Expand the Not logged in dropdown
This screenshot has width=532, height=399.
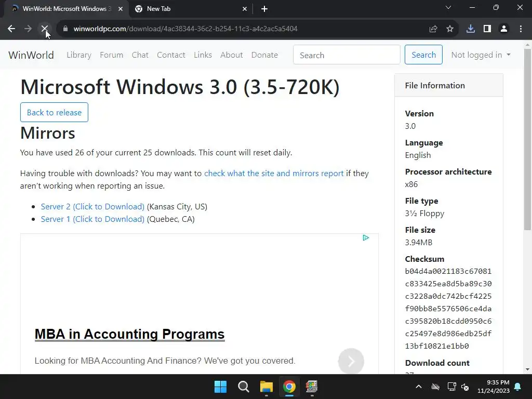click(x=481, y=55)
